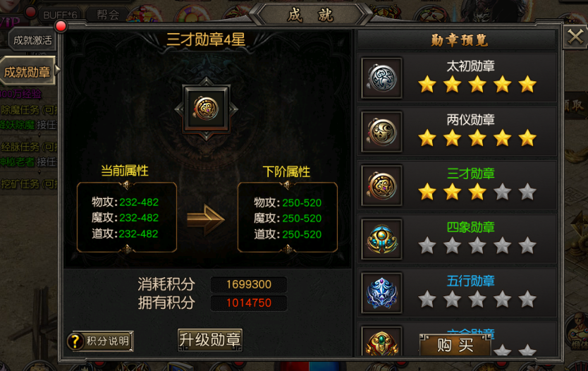Click the 拥有积分 value field 1014750
This screenshot has width=588, height=371.
[x=249, y=303]
